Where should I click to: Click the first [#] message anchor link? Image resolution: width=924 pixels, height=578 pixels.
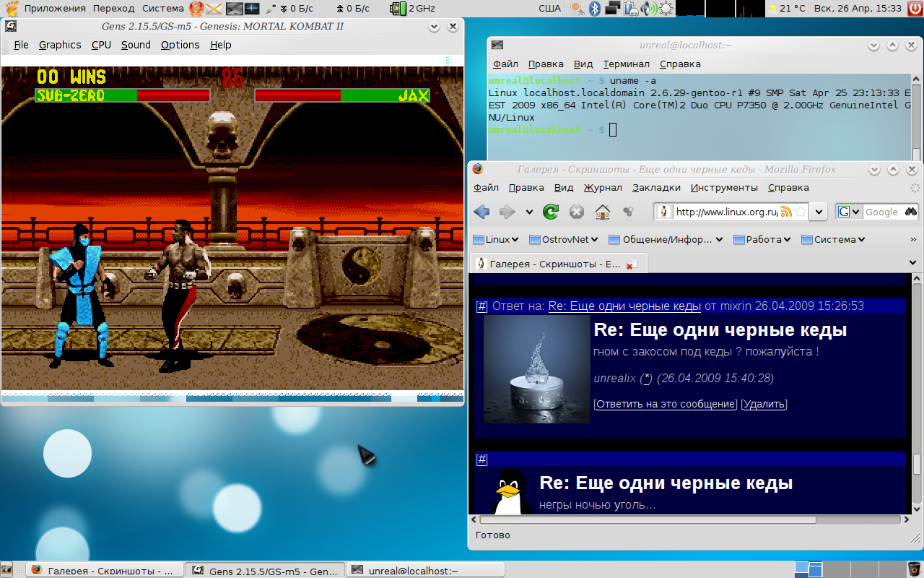(482, 306)
